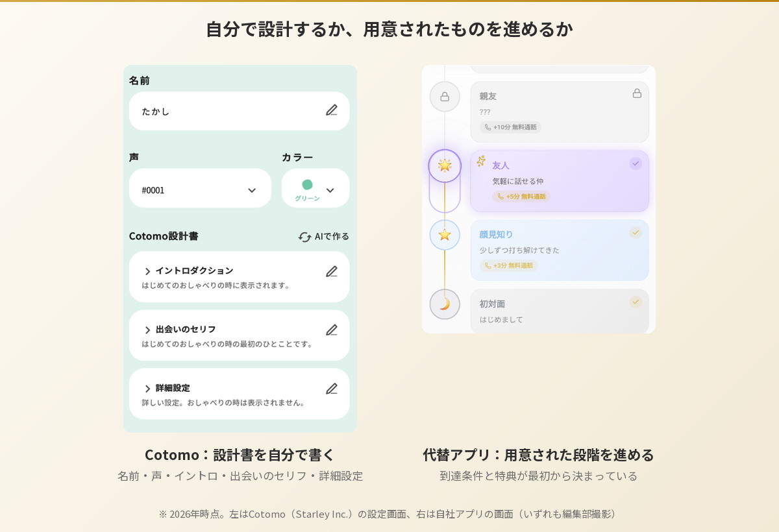
Task: Click the sparkle icon beside 友人
Action: (481, 161)
